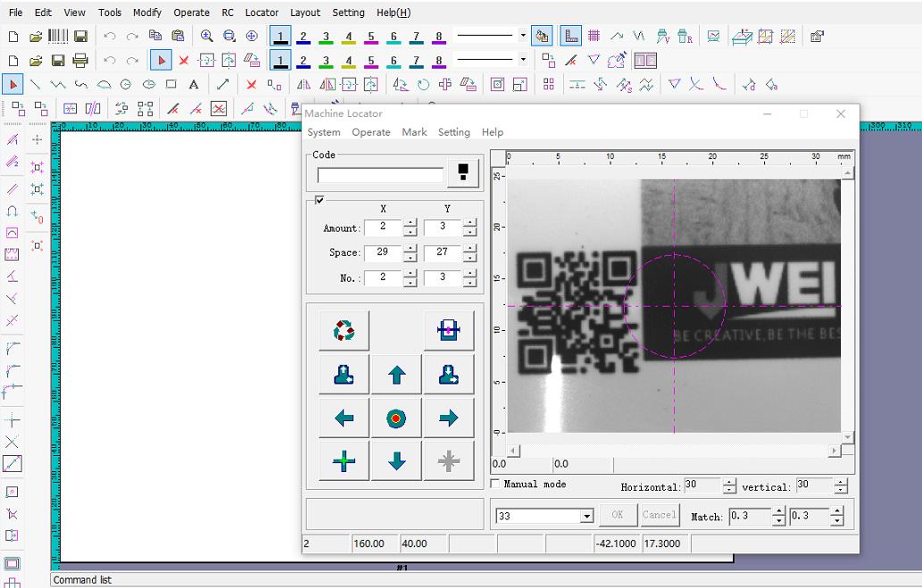Click the 1 2 split-panel icon
The width and height of the screenshot is (922, 588).
click(x=645, y=61)
